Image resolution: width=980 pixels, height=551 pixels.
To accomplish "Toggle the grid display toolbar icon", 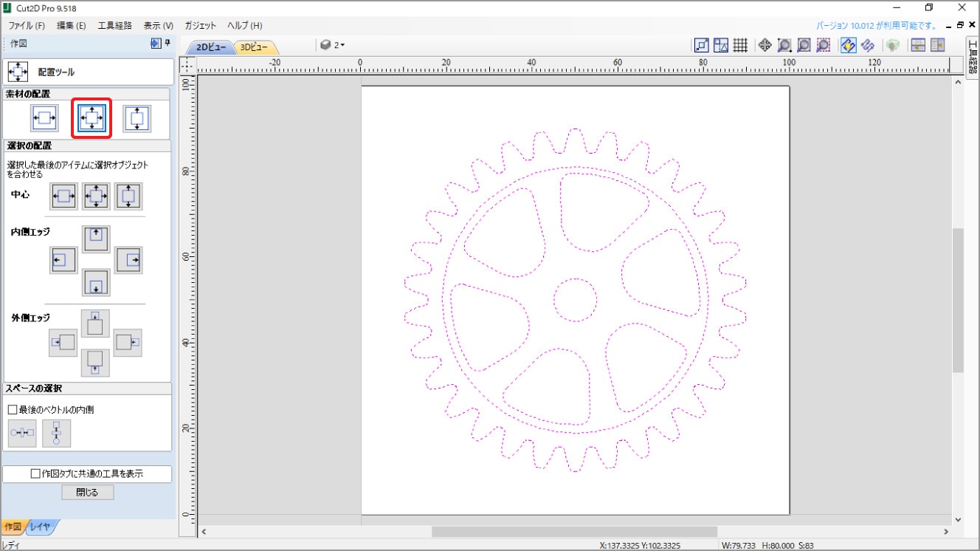I will click(740, 45).
